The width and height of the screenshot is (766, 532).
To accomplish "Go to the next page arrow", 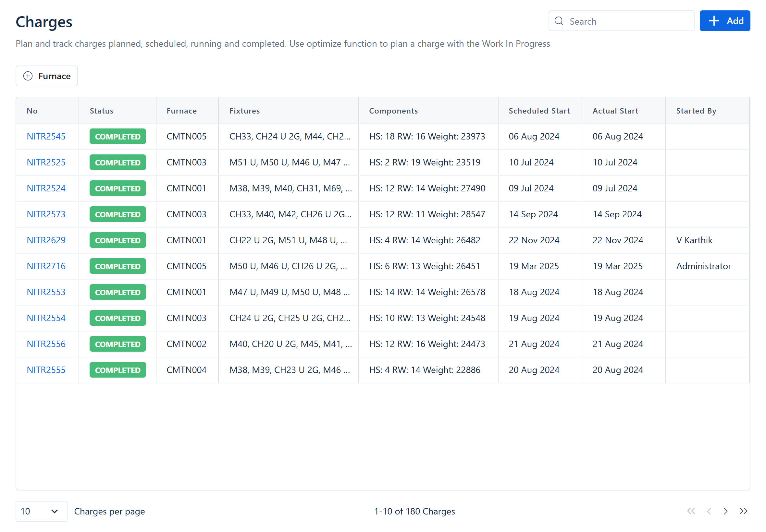I will (725, 511).
